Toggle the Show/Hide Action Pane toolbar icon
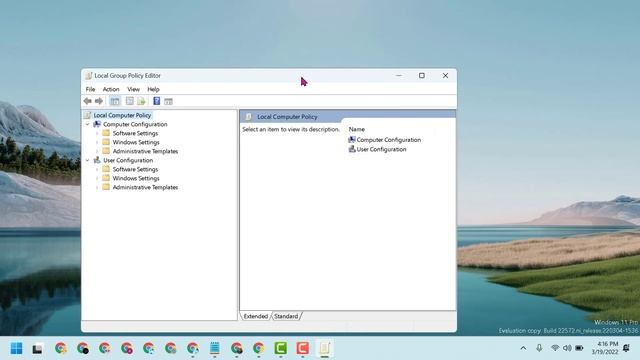Image resolution: width=640 pixels, height=360 pixels. click(168, 101)
